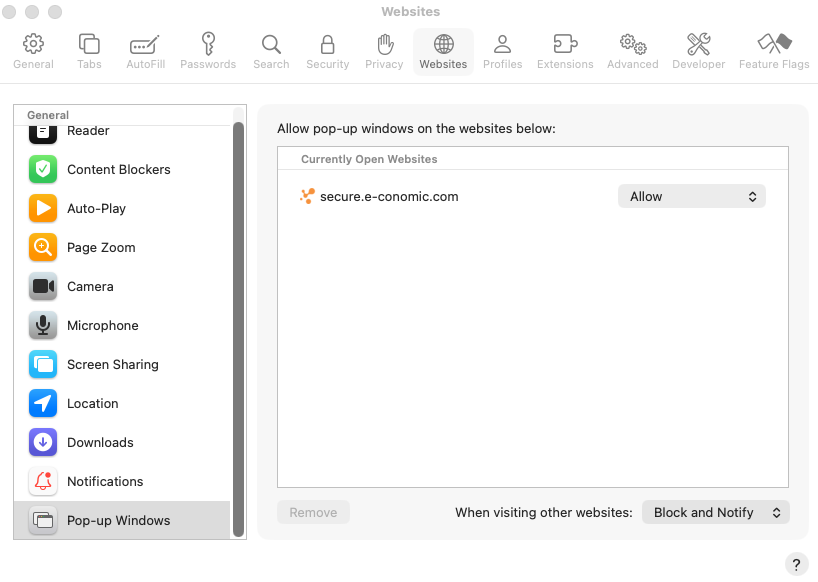Viewport: 818px width, 582px height.
Task: Click the Microphone sidebar icon
Action: coord(43,325)
